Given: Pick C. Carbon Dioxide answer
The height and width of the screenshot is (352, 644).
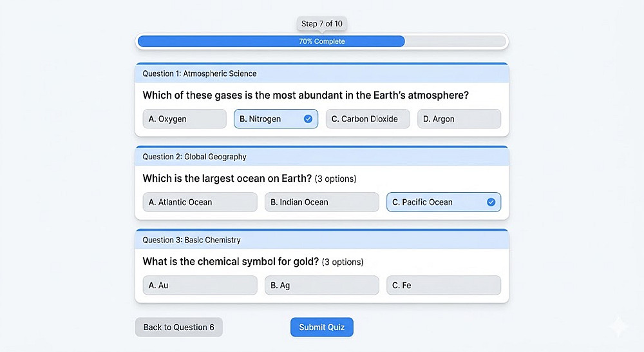Looking at the screenshot, I should [x=368, y=119].
